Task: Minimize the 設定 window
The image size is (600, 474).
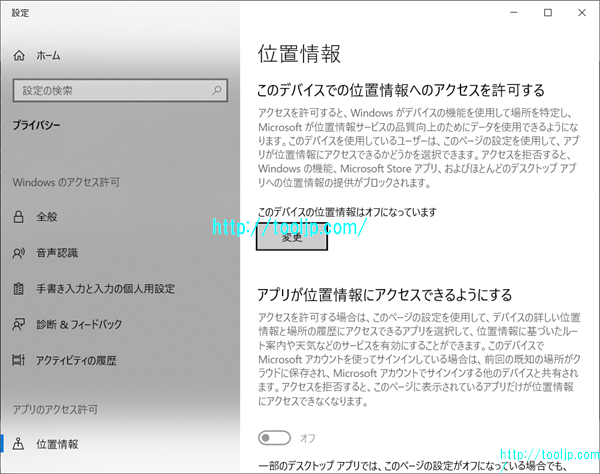Action: tap(514, 13)
